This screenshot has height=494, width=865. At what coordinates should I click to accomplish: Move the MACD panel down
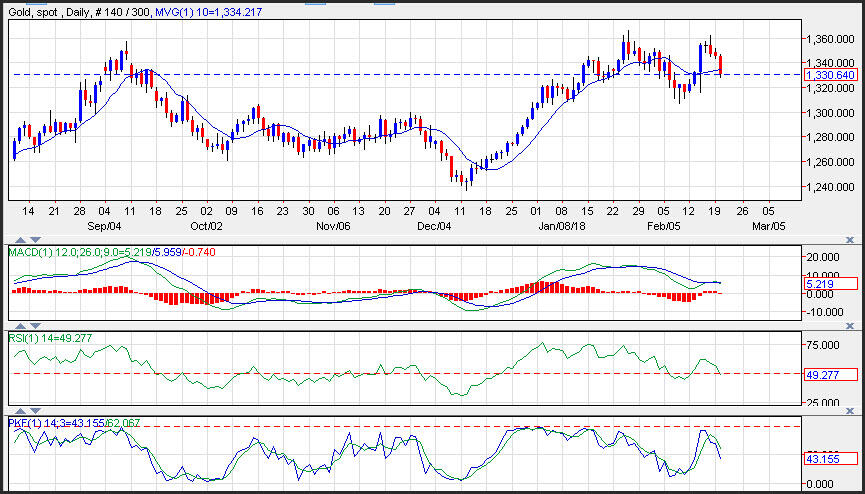click(33, 241)
